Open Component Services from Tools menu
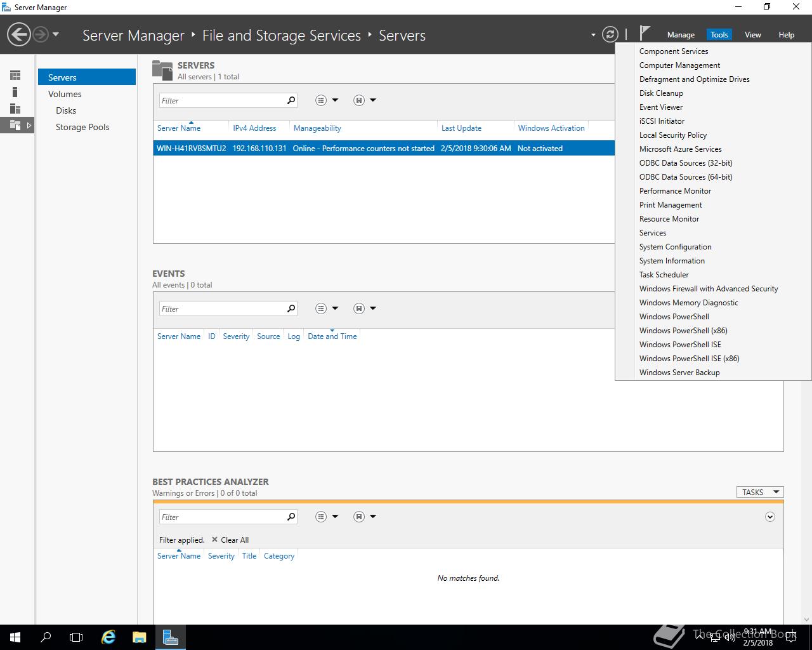The width and height of the screenshot is (812, 650). (x=674, y=51)
